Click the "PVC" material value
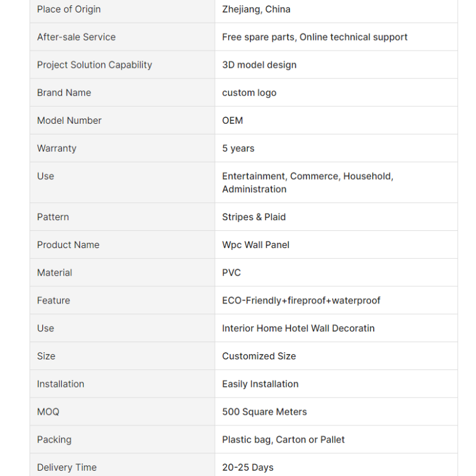Screen dimensions: 476x476 [231, 273]
